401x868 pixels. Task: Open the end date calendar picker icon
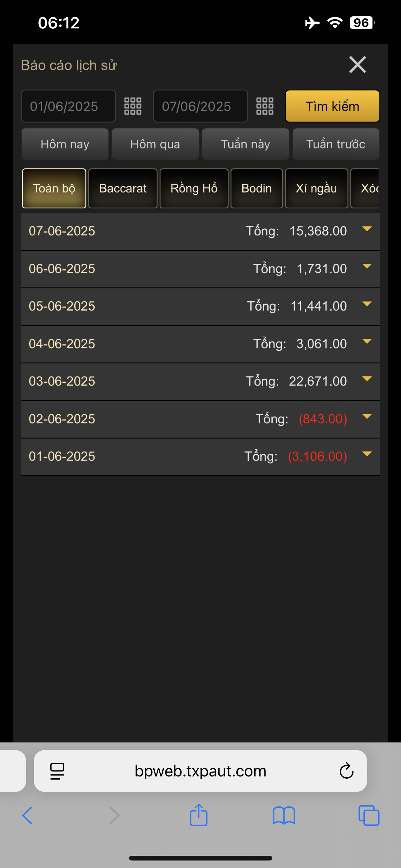[x=265, y=106]
